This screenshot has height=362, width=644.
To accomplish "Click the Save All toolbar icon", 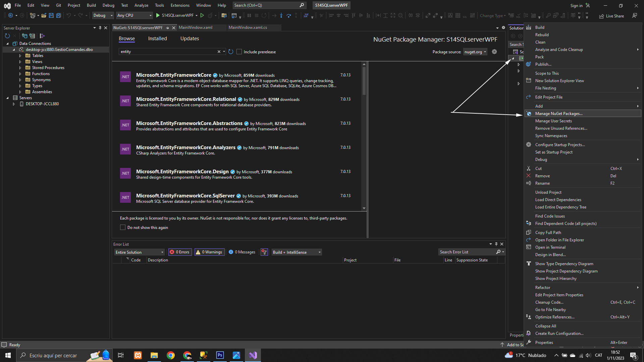I will coord(59,15).
